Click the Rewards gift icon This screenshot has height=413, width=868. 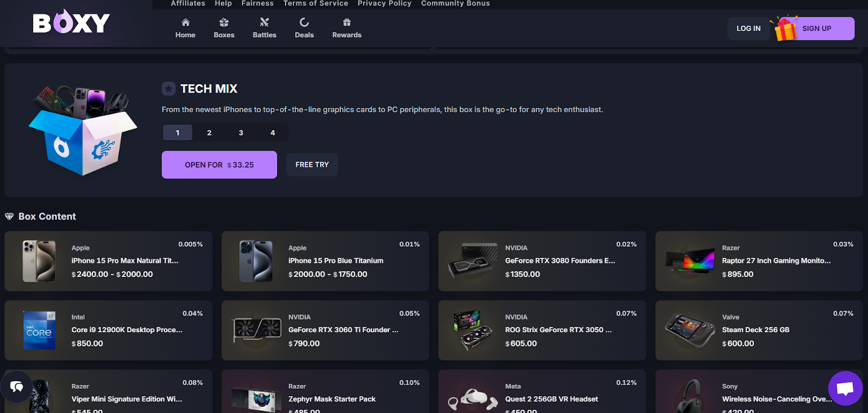tap(347, 22)
